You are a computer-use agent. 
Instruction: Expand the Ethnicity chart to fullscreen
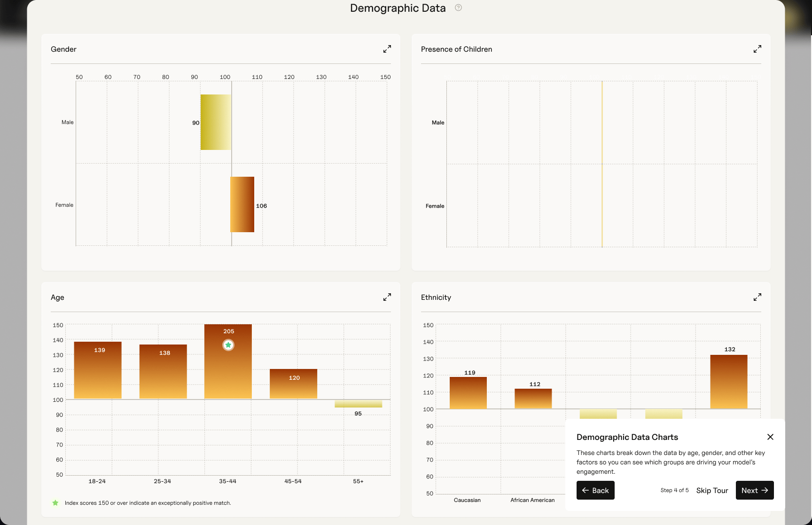click(x=757, y=297)
